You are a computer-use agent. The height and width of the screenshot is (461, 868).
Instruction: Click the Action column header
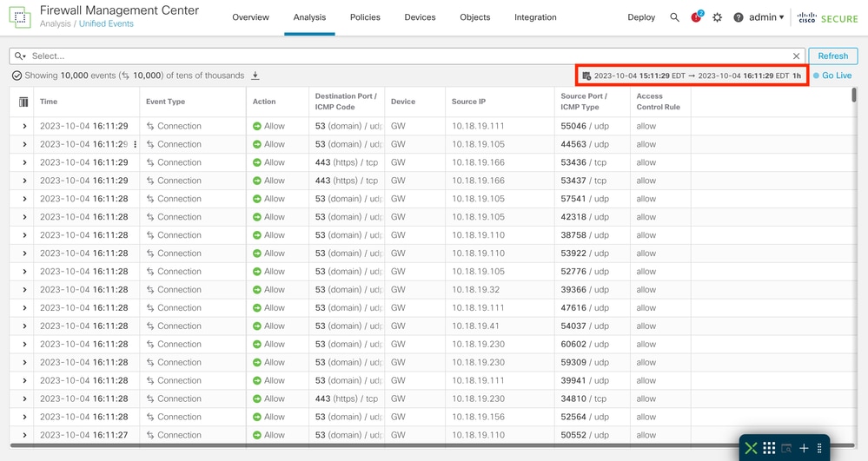coord(264,102)
